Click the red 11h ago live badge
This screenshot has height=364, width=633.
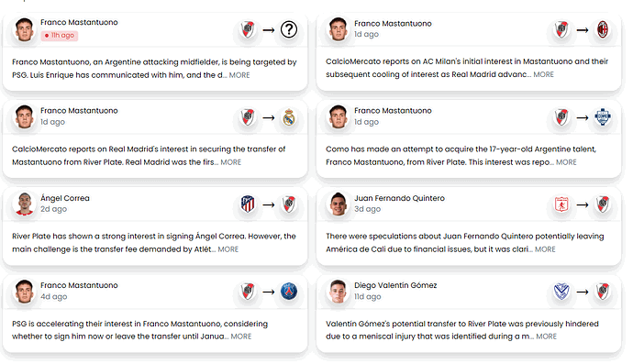60,36
